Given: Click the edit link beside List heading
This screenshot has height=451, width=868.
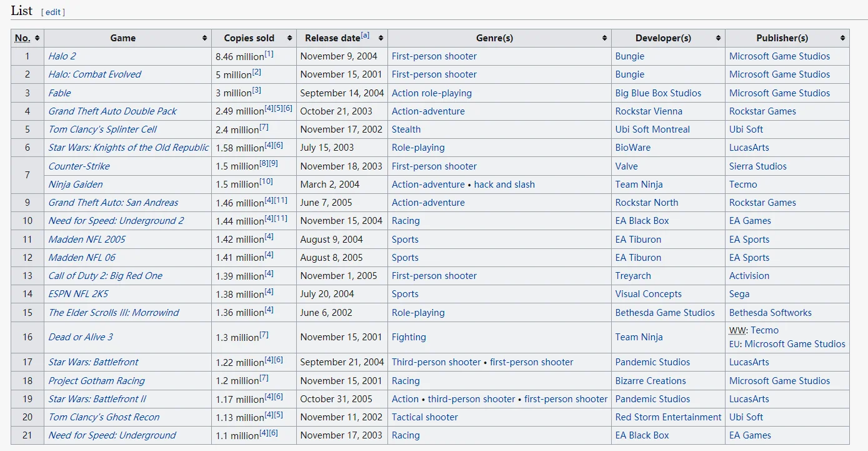Looking at the screenshot, I should pyautogui.click(x=53, y=12).
